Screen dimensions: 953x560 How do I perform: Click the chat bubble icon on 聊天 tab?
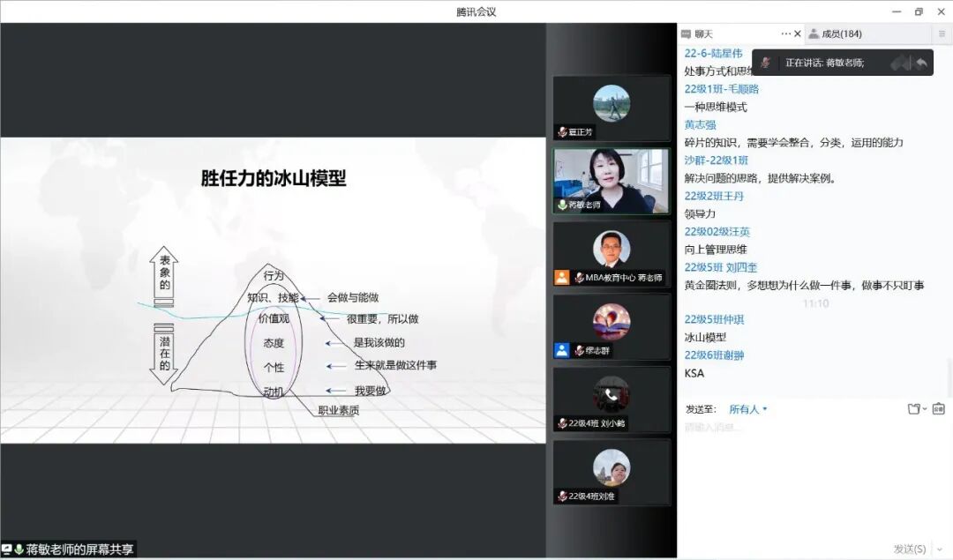tap(686, 33)
